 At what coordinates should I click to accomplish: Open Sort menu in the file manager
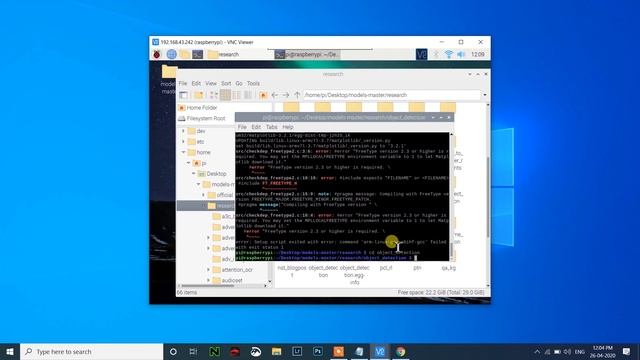pyautogui.click(x=226, y=83)
